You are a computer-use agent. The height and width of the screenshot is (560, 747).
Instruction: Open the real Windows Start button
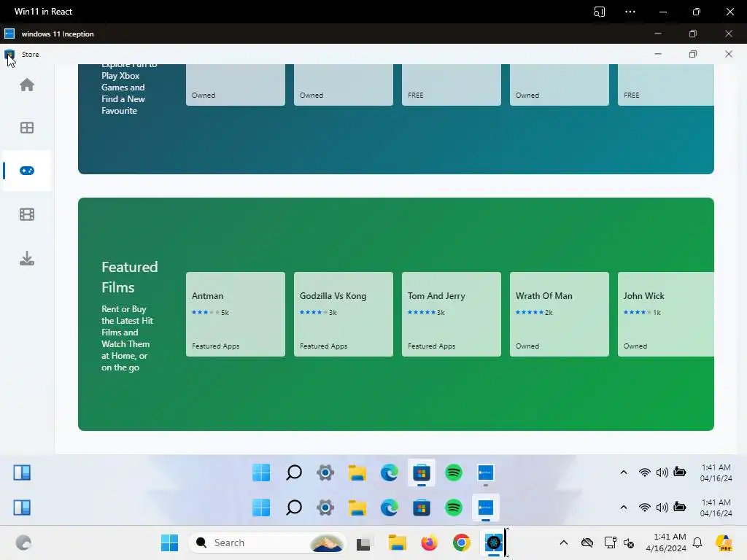169,542
